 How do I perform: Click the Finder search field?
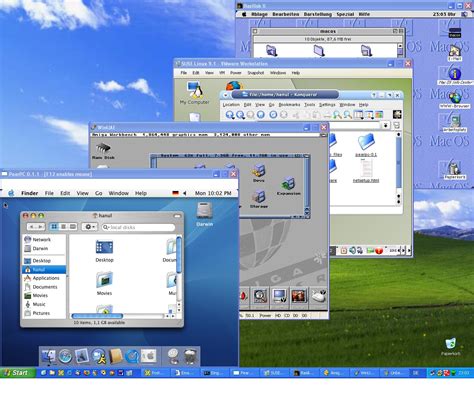pos(139,227)
